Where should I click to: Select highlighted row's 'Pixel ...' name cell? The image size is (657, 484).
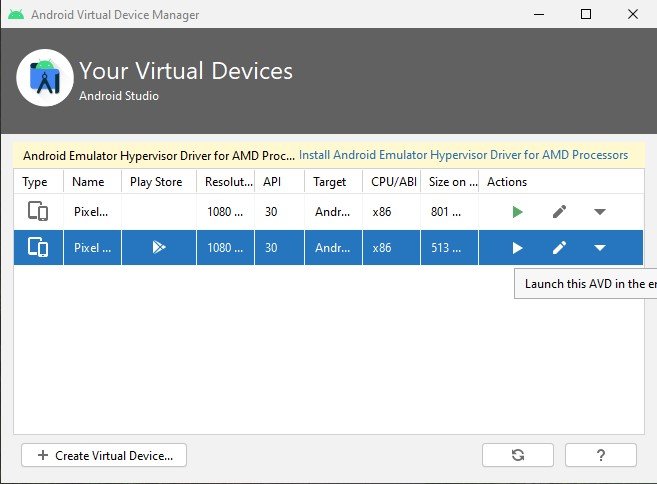92,248
